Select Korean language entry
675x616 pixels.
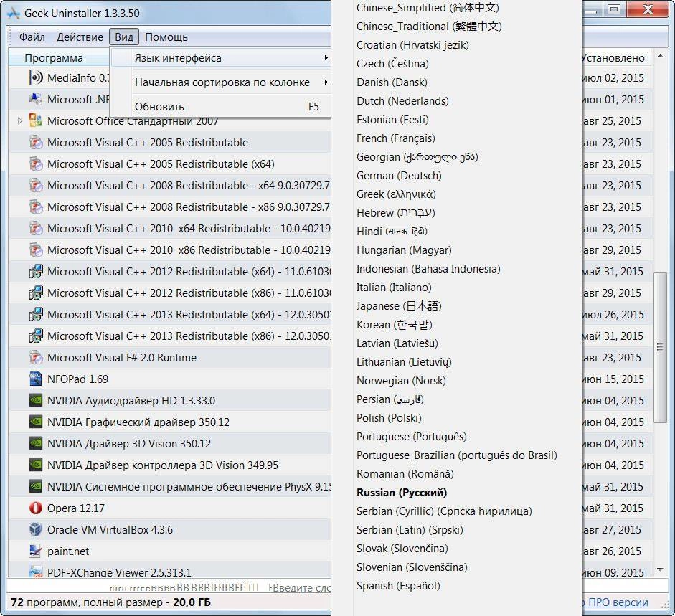394,325
